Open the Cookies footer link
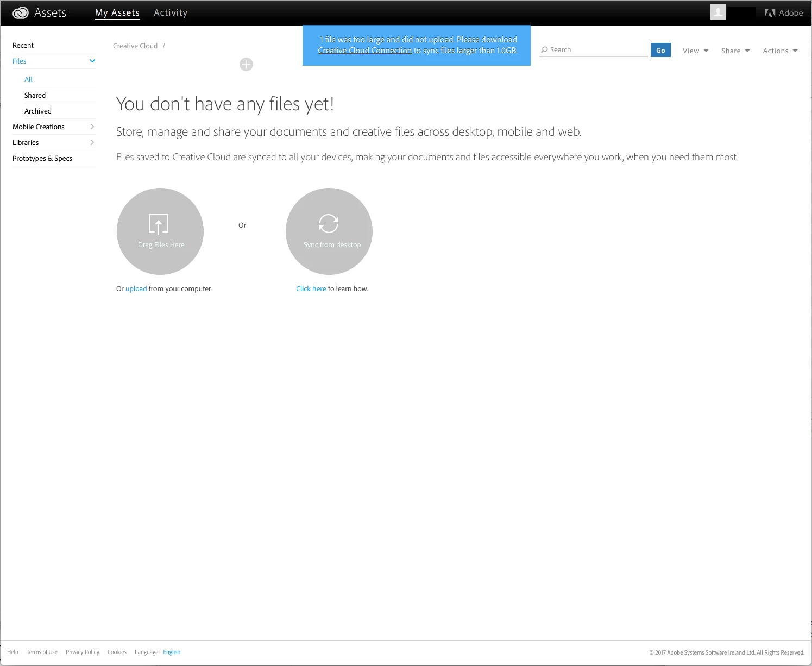The image size is (812, 666). [117, 652]
